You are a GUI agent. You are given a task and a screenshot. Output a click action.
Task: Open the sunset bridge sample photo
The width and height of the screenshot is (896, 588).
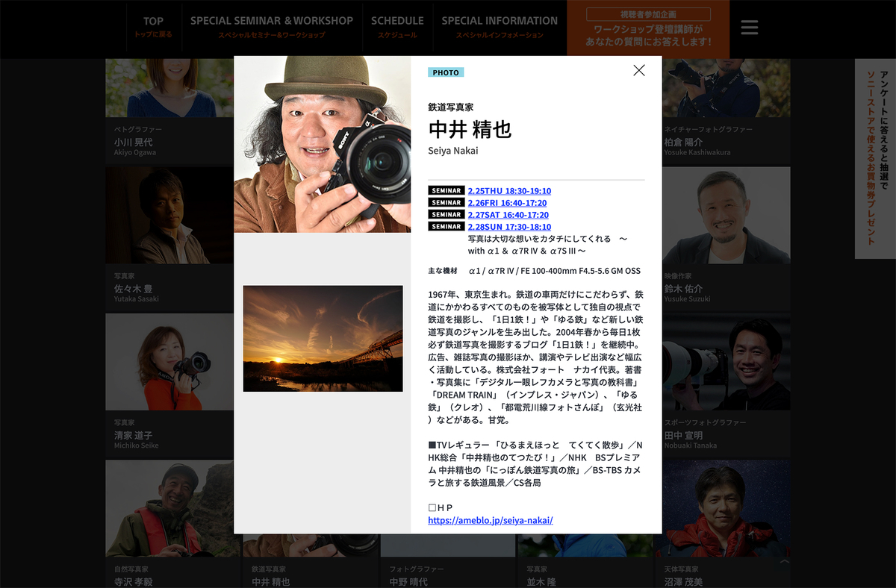point(323,338)
